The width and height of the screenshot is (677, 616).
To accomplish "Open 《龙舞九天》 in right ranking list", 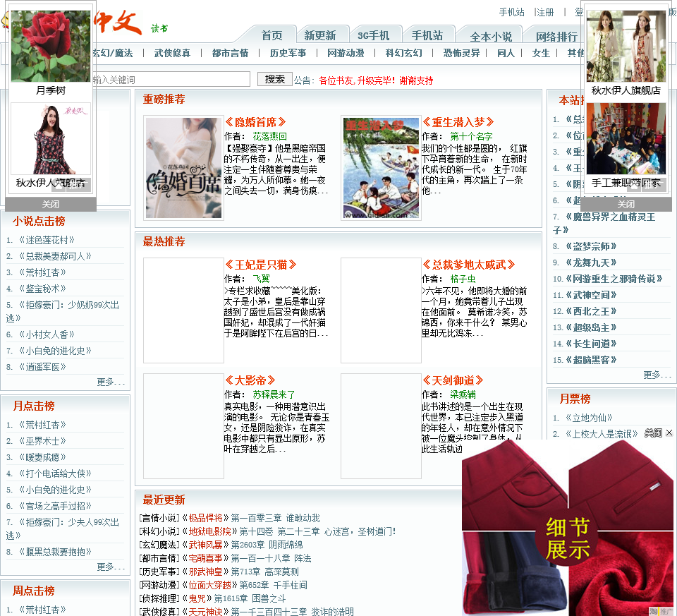I will (x=591, y=262).
